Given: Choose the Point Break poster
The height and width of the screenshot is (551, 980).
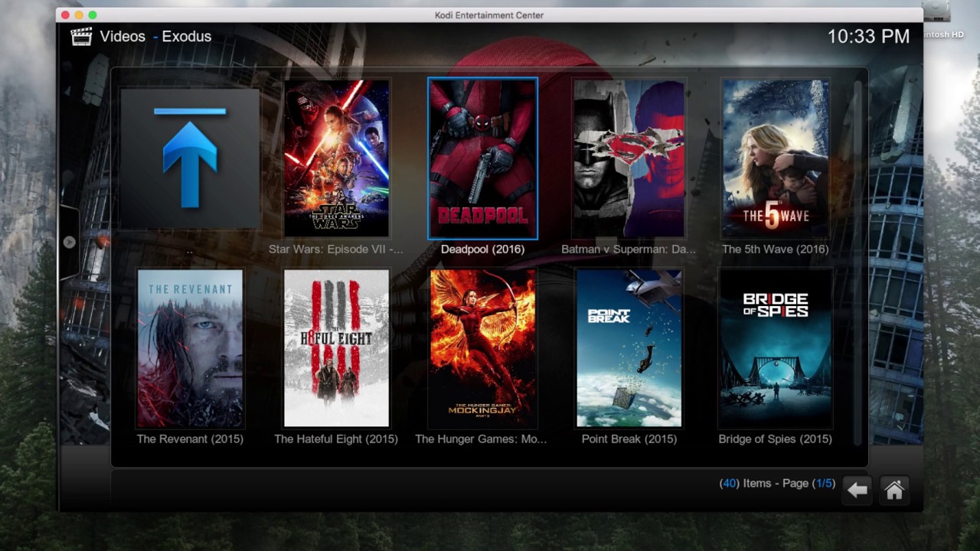Looking at the screenshot, I should pyautogui.click(x=629, y=348).
